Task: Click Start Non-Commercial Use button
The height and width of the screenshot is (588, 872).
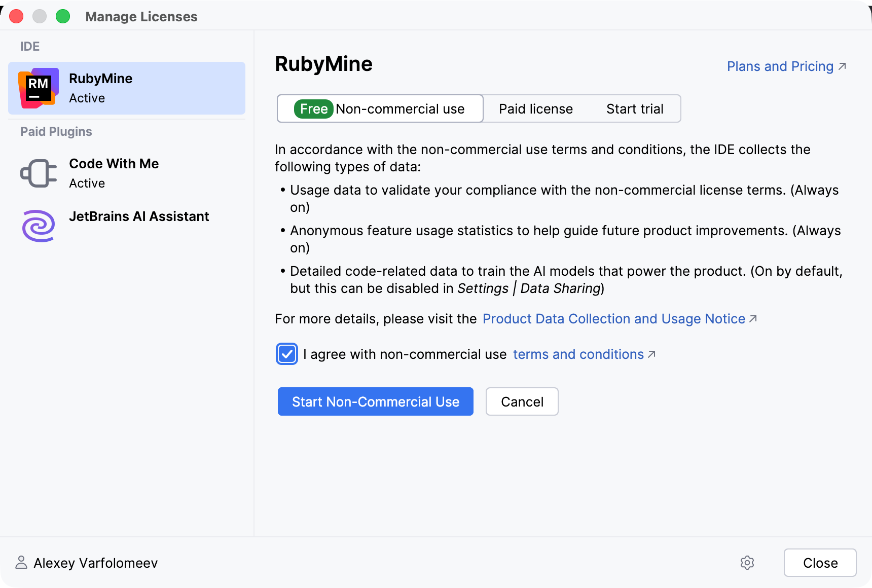Action: pyautogui.click(x=376, y=401)
